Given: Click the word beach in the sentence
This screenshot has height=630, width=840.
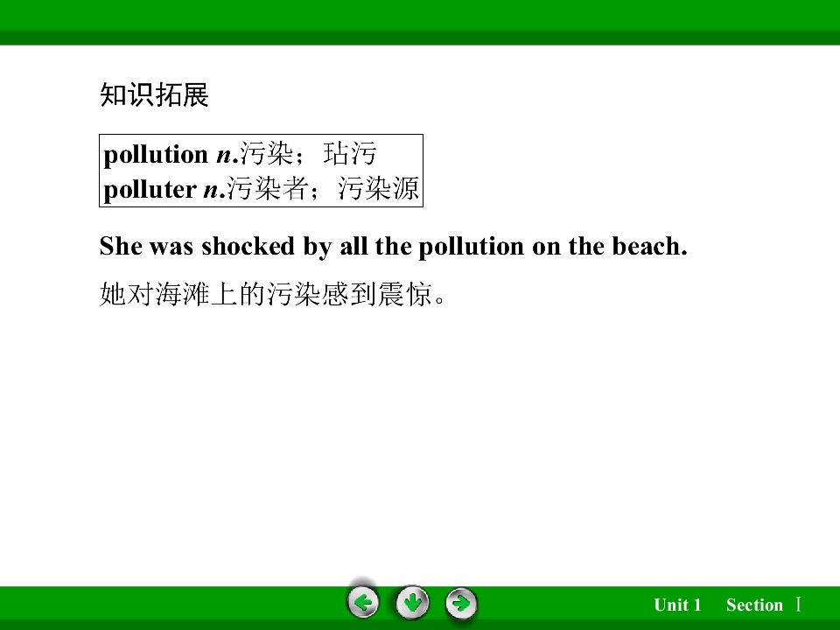Looking at the screenshot, I should 649,246.
